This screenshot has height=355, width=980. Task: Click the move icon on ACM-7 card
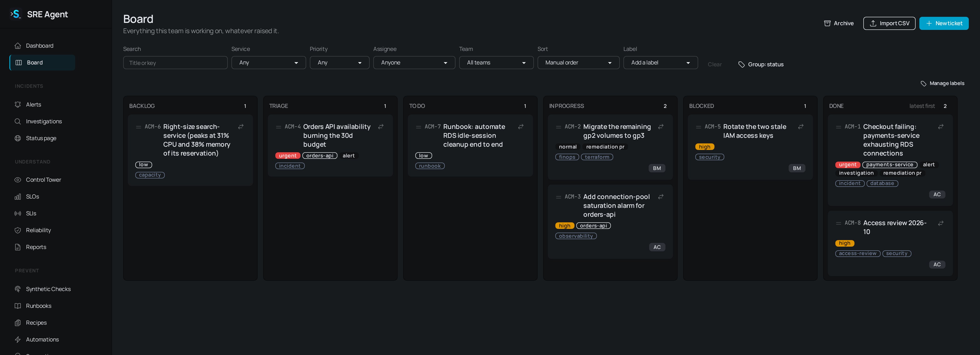click(521, 126)
